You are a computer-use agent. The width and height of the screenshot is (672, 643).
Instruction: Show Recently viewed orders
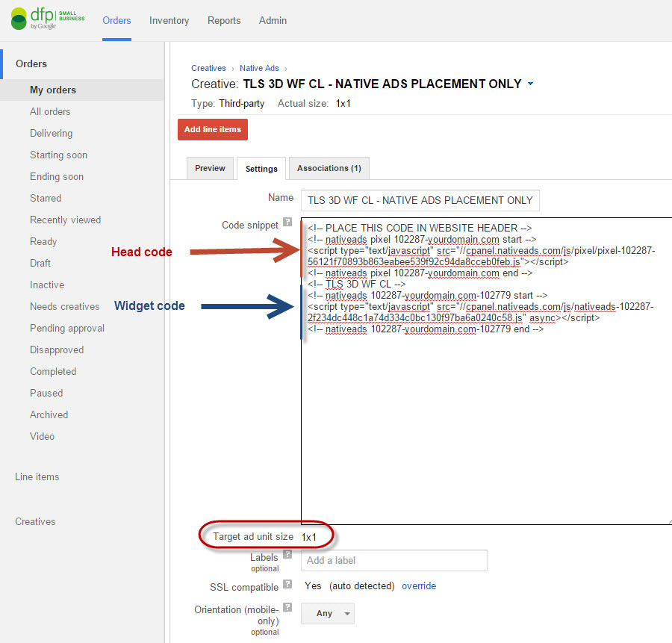[66, 220]
